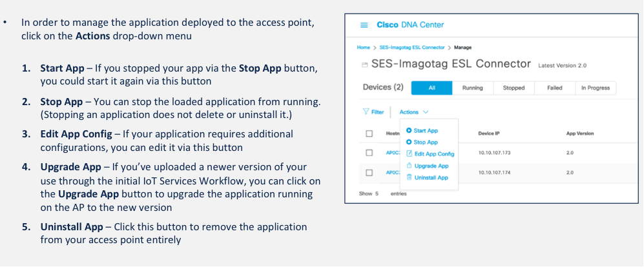644x267 pixels.
Task: Check the row for device 10.10.107.173
Action: (369, 153)
